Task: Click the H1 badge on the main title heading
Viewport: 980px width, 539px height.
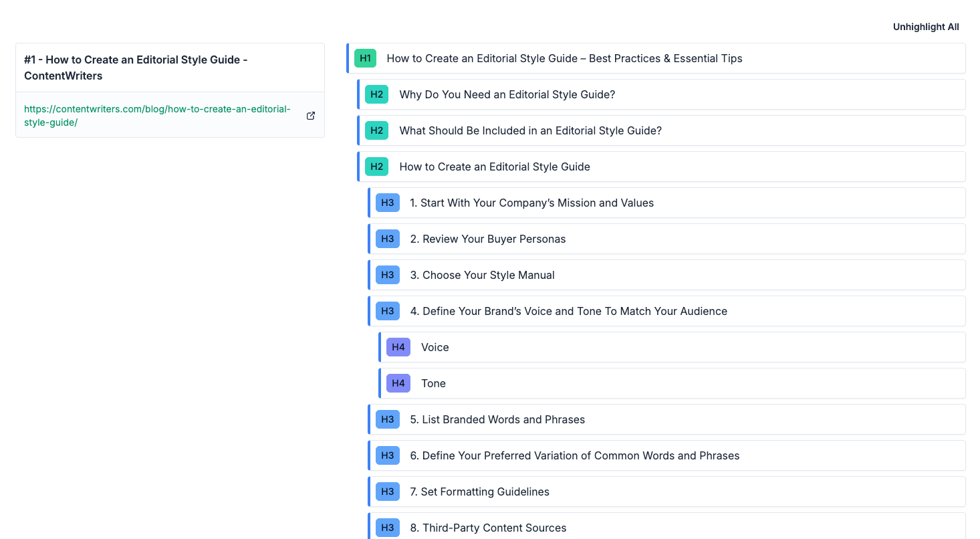Action: point(365,58)
